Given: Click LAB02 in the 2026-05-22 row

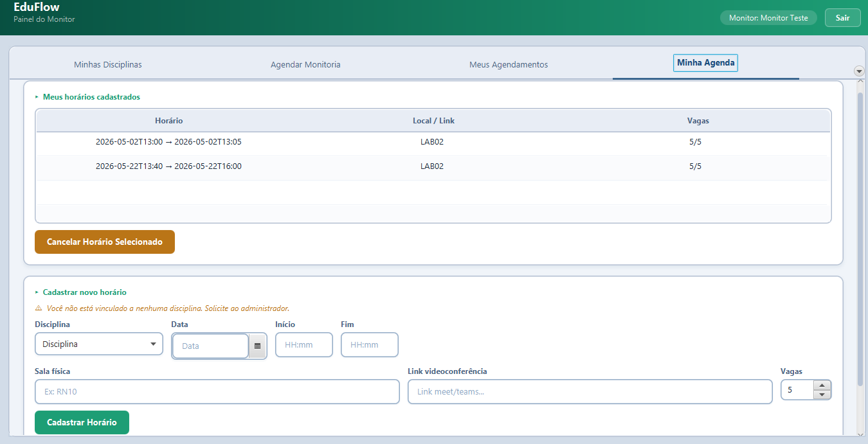Looking at the screenshot, I should click(x=432, y=166).
